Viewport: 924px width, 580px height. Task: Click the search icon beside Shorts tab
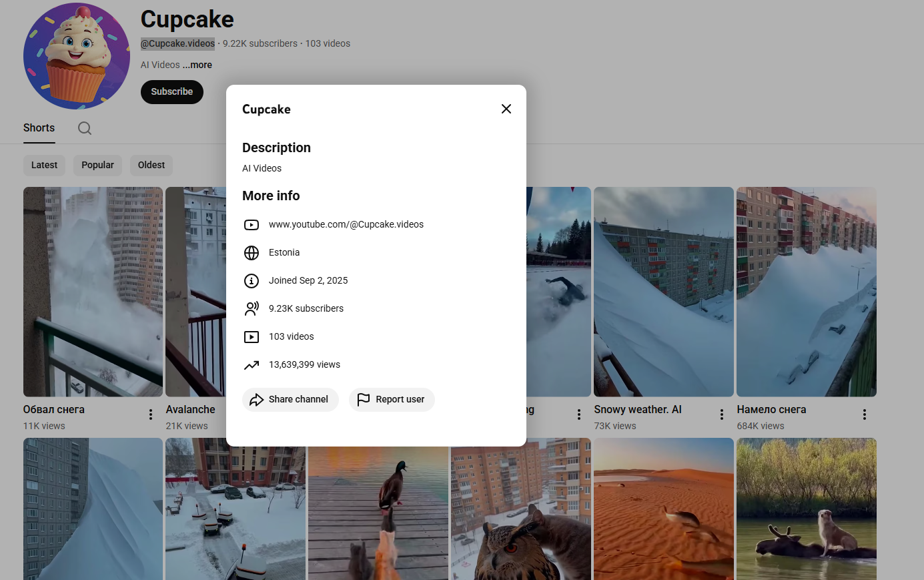pyautogui.click(x=85, y=128)
